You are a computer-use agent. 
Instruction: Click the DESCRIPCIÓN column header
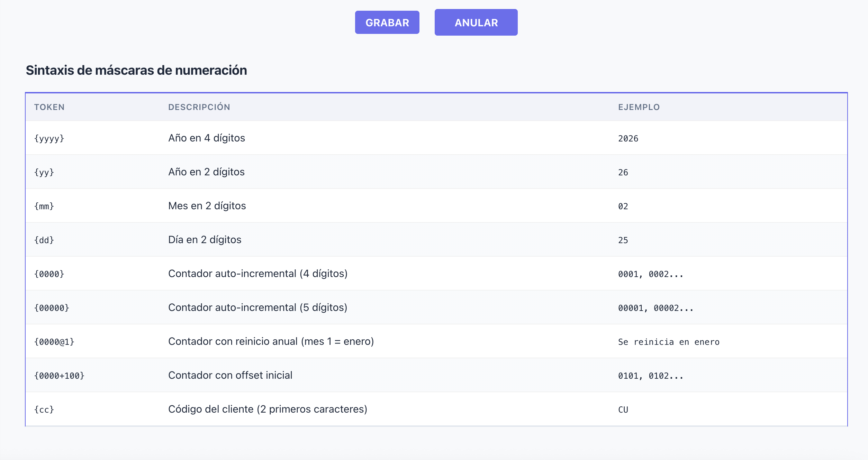coord(199,107)
